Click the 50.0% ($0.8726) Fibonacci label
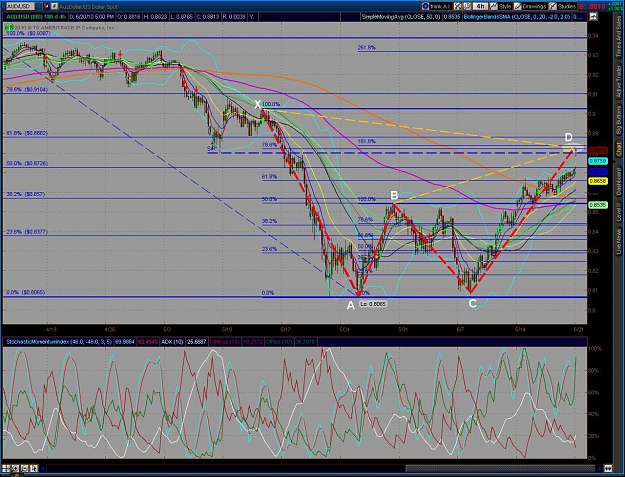625x477 pixels. pyautogui.click(x=27, y=163)
